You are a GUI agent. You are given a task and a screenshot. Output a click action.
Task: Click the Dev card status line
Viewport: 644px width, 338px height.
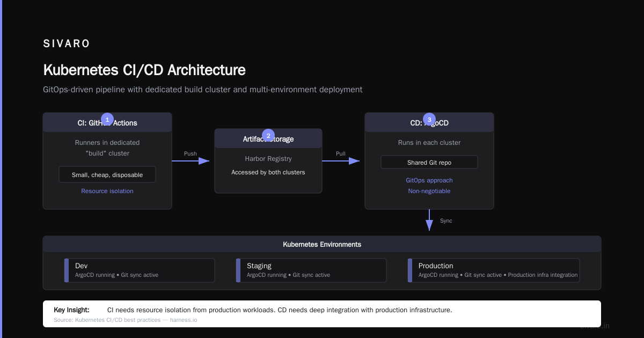pyautogui.click(x=116, y=275)
